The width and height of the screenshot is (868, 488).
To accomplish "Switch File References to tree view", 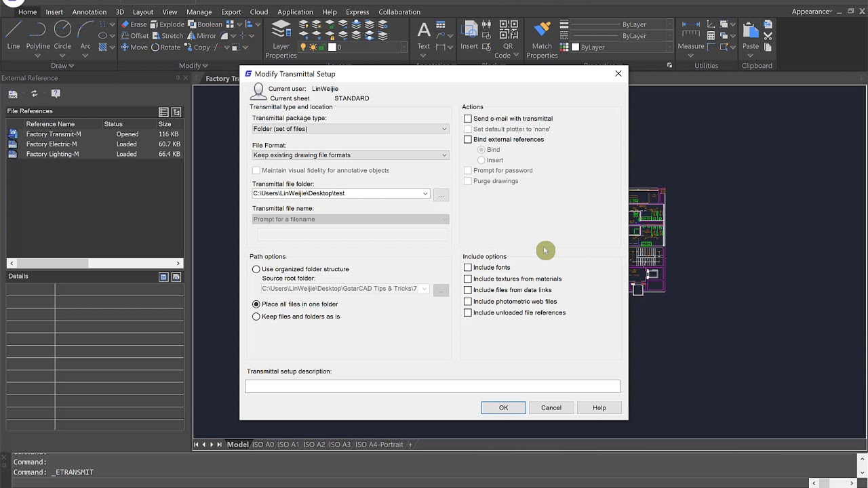I will coord(176,112).
